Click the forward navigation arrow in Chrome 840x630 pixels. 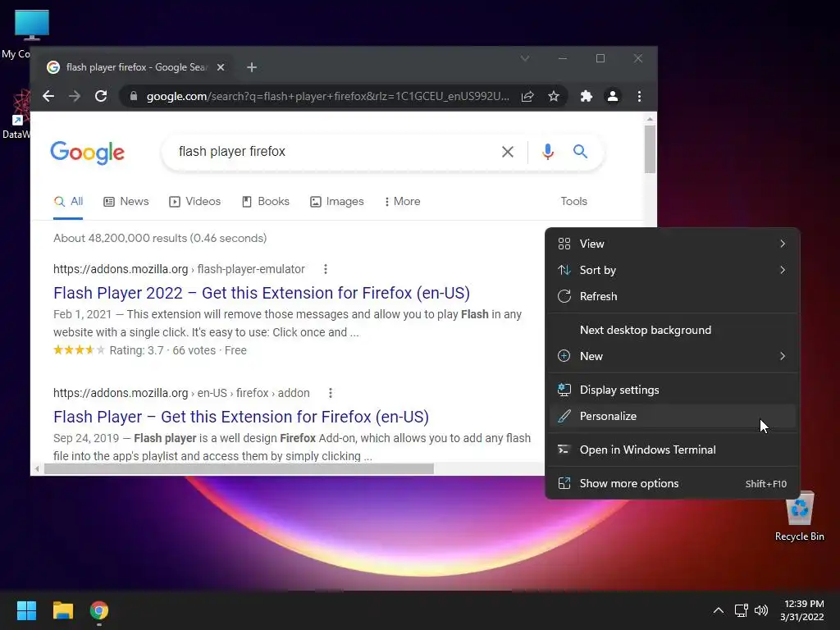75,97
